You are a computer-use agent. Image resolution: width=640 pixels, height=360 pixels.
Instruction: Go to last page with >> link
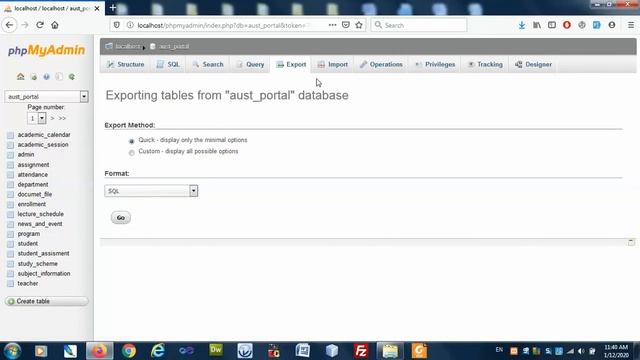coord(62,118)
